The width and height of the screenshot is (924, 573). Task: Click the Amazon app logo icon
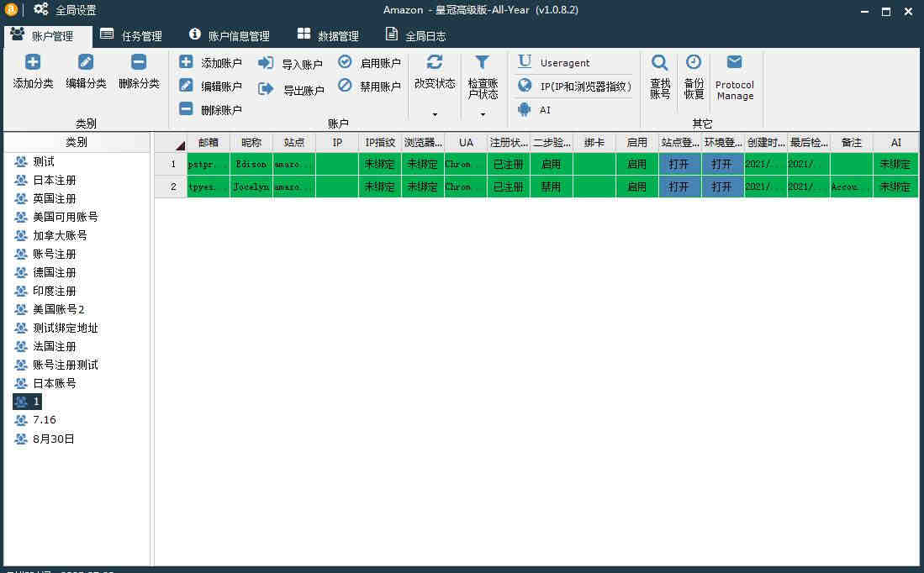pyautogui.click(x=11, y=9)
